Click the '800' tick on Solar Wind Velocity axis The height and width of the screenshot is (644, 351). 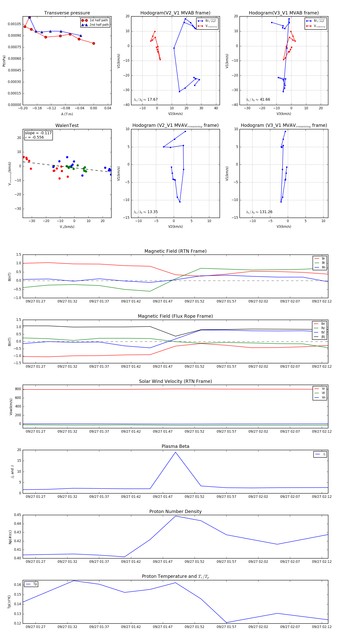[x=18, y=389]
